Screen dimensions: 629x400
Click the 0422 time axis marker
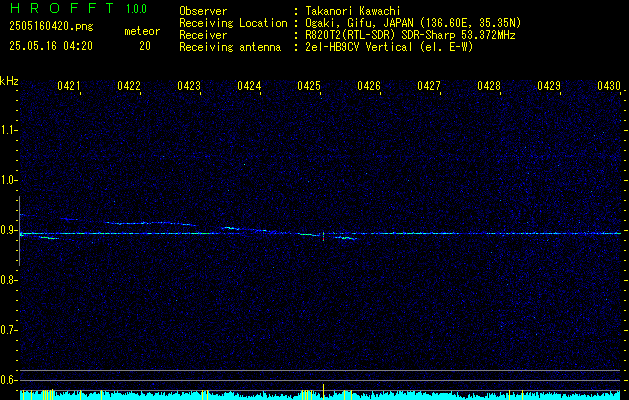pyautogui.click(x=129, y=86)
